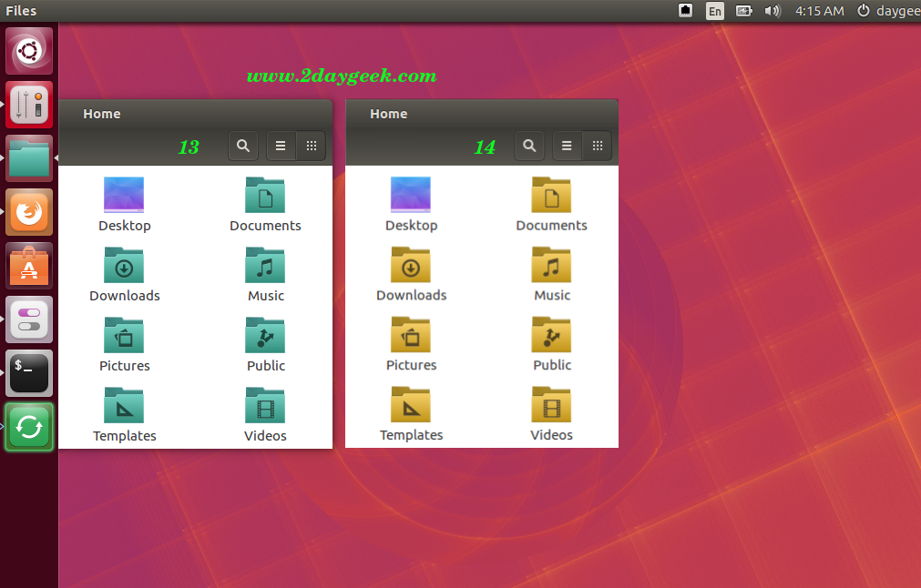
Task: Open the teal Music folder
Action: click(x=265, y=266)
